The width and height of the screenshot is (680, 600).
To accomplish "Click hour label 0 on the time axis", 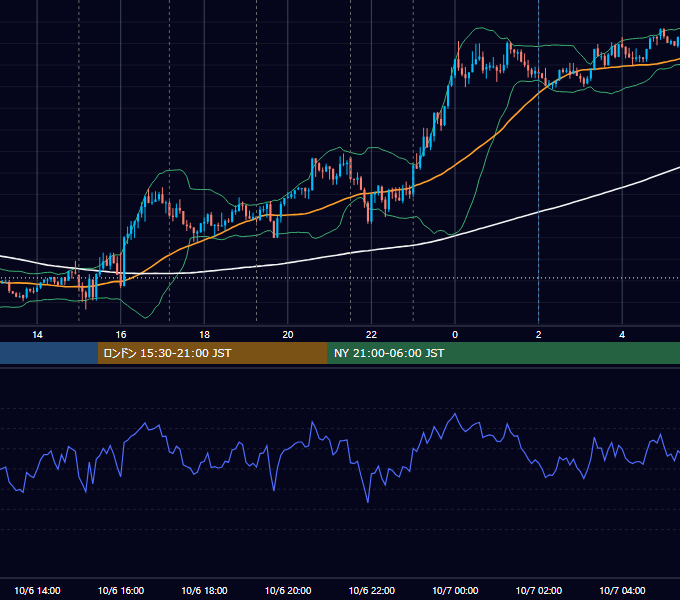I will [455, 335].
